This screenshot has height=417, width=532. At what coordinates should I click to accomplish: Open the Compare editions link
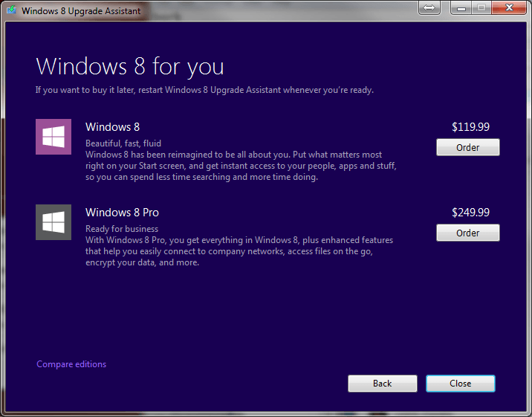[71, 364]
